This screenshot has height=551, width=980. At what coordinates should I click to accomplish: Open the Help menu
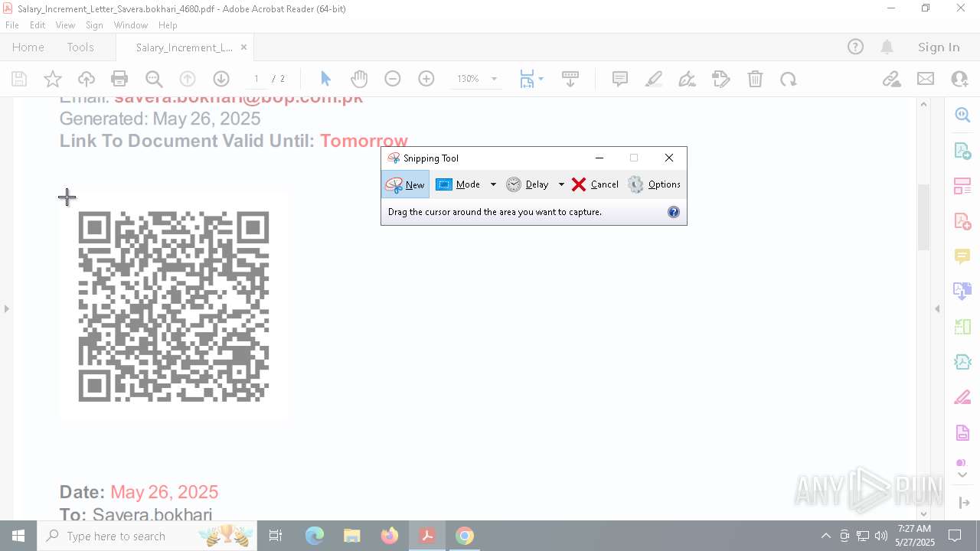pos(168,25)
